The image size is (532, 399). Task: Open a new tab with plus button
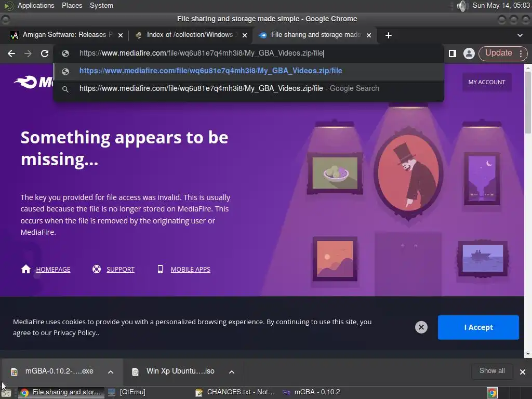pos(389,35)
